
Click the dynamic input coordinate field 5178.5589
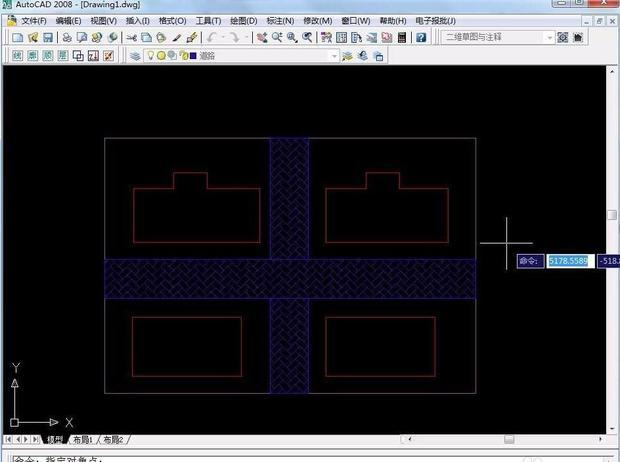pos(569,261)
